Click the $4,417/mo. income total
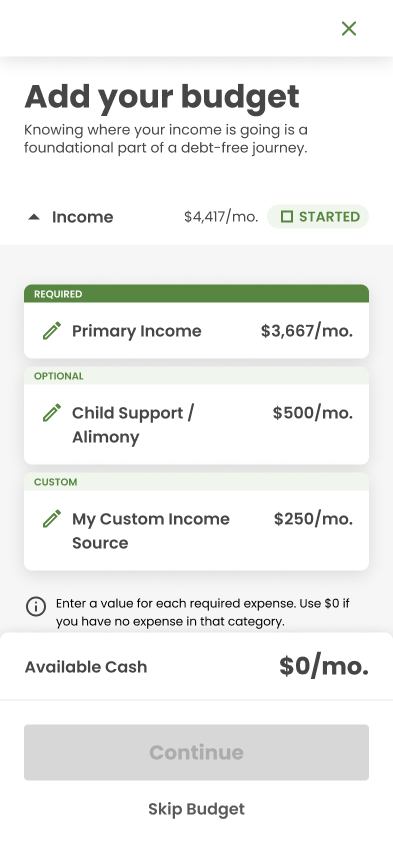This screenshot has height=853, width=393. [221, 217]
